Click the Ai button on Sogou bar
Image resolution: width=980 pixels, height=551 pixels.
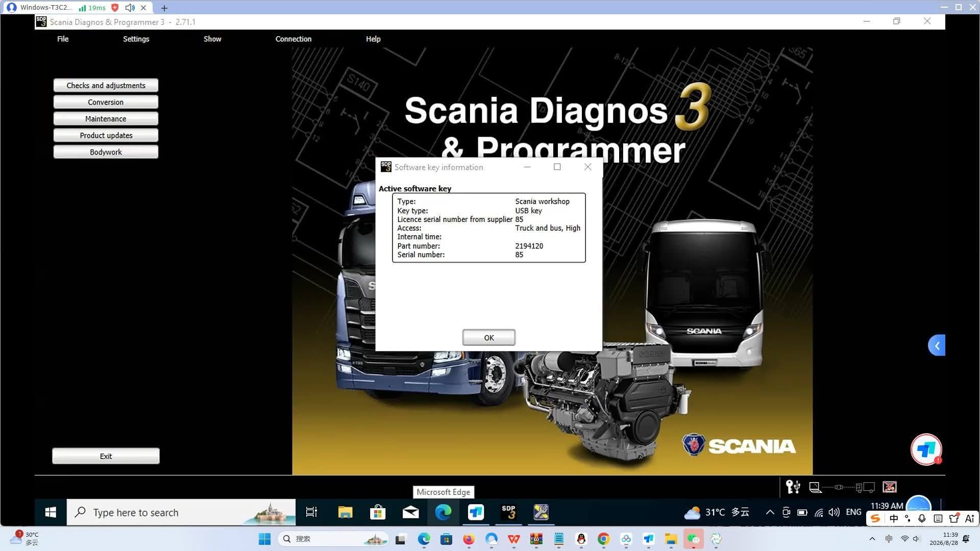click(970, 518)
